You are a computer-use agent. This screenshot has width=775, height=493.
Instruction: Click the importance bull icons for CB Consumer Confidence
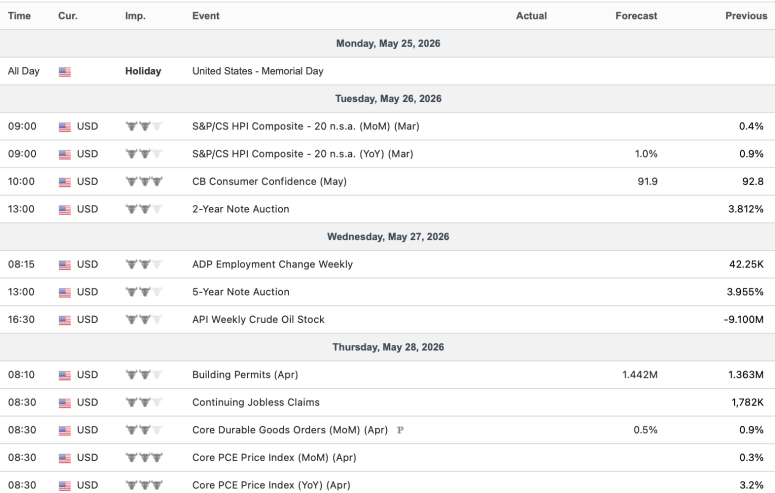coord(144,181)
